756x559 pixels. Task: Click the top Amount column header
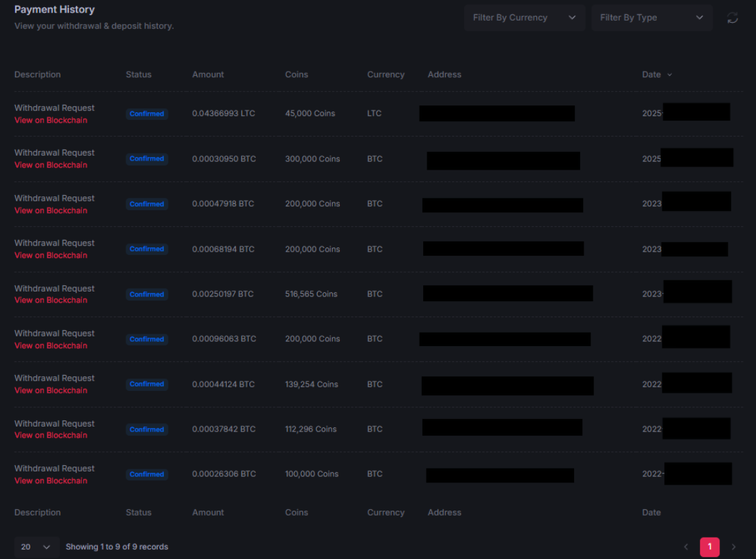[x=208, y=74]
